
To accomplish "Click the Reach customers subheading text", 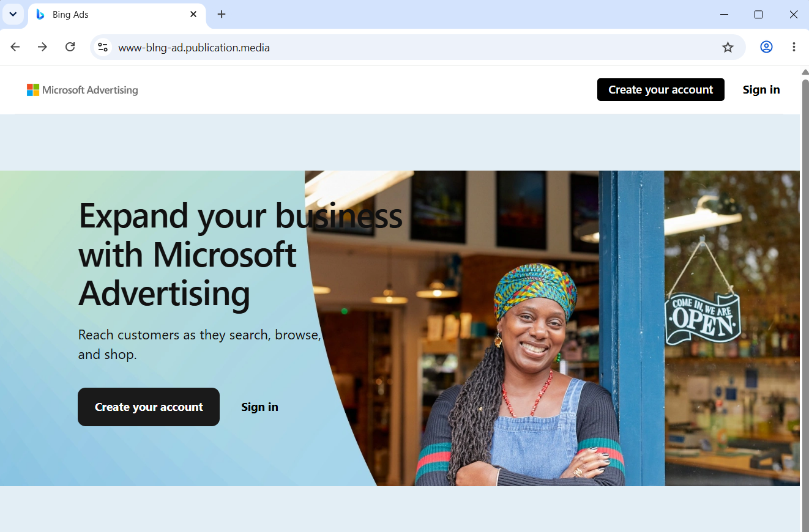I will click(199, 344).
